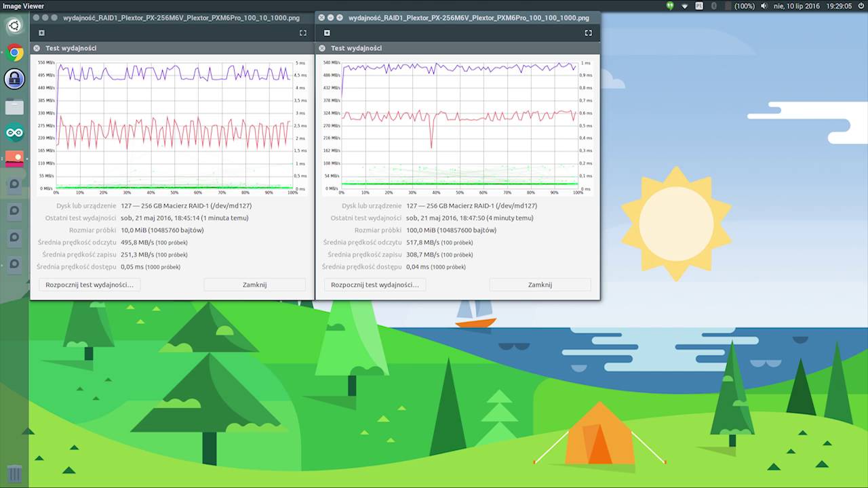This screenshot has width=868, height=488.
Task: Close the Test wydajności dialog in right image
Action: tap(322, 48)
